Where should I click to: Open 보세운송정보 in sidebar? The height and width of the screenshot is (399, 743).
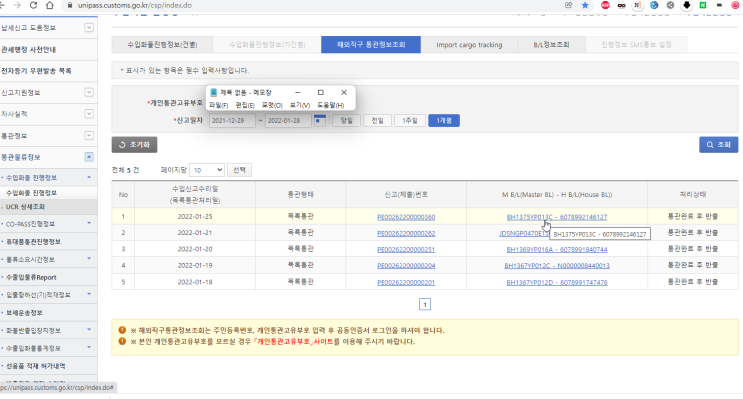(x=24, y=313)
